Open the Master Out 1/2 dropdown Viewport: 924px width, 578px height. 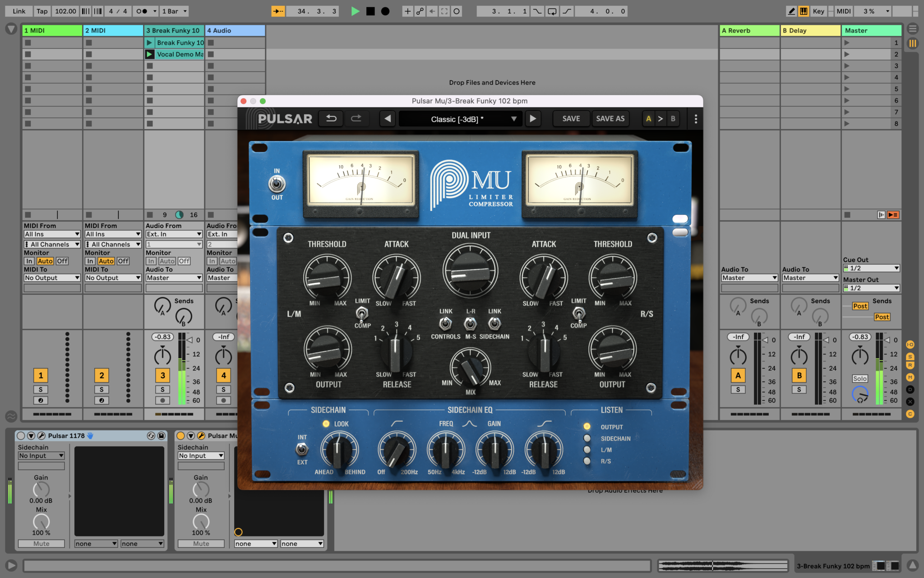click(871, 288)
